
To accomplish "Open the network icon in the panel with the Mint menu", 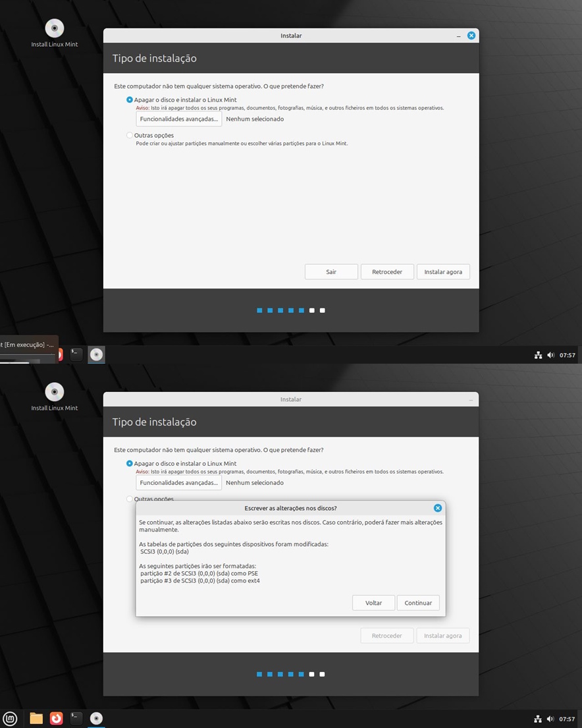I will point(538,719).
